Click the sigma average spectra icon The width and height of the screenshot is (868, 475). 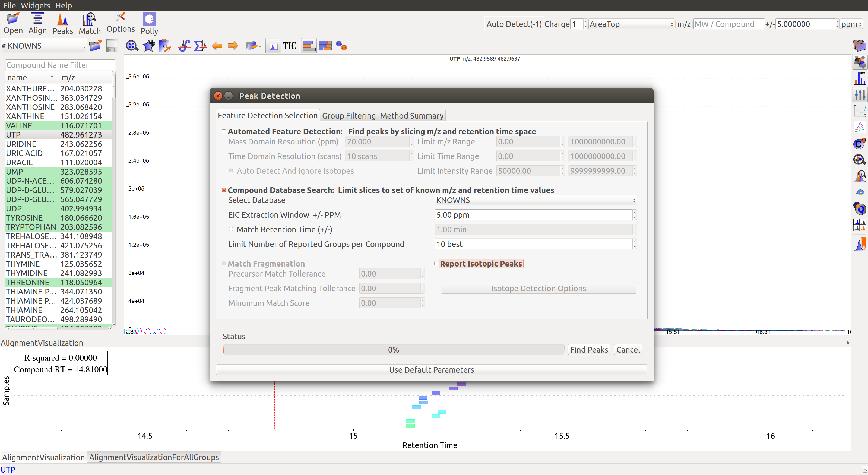(201, 46)
